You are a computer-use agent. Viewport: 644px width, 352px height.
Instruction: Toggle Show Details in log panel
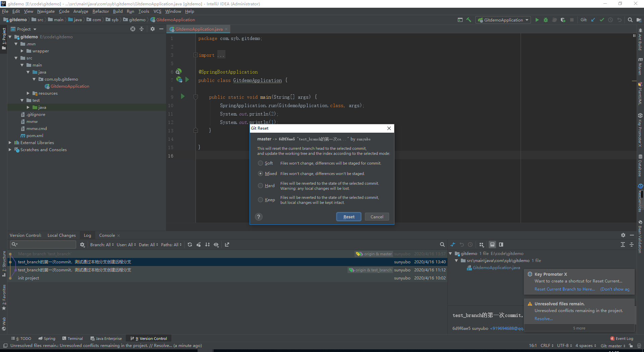492,245
